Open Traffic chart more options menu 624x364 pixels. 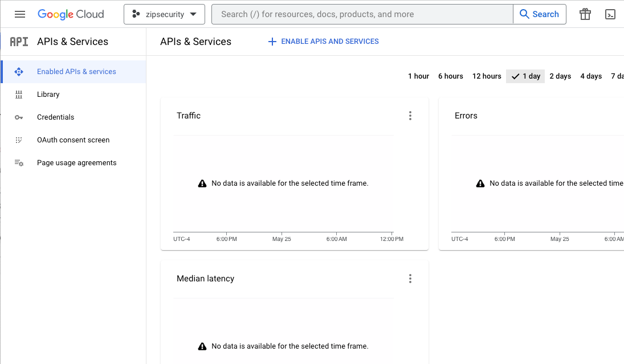coord(410,116)
